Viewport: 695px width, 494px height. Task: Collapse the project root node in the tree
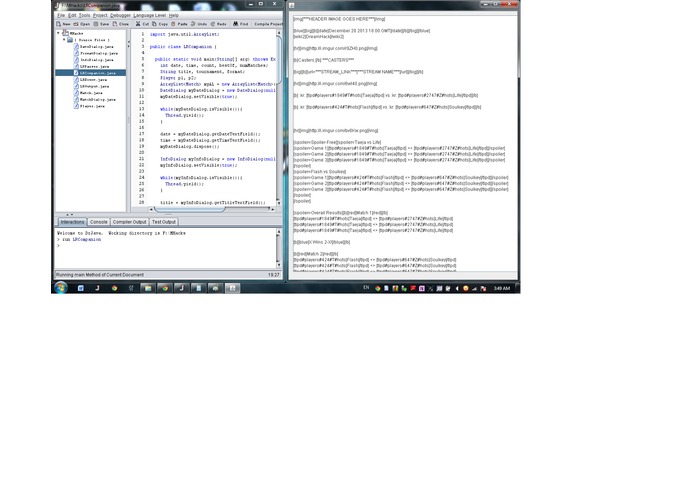(59, 33)
